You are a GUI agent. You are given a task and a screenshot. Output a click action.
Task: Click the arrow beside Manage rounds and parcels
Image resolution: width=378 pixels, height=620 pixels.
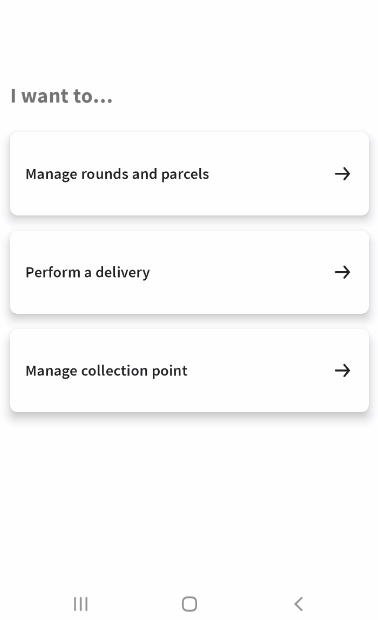point(342,174)
